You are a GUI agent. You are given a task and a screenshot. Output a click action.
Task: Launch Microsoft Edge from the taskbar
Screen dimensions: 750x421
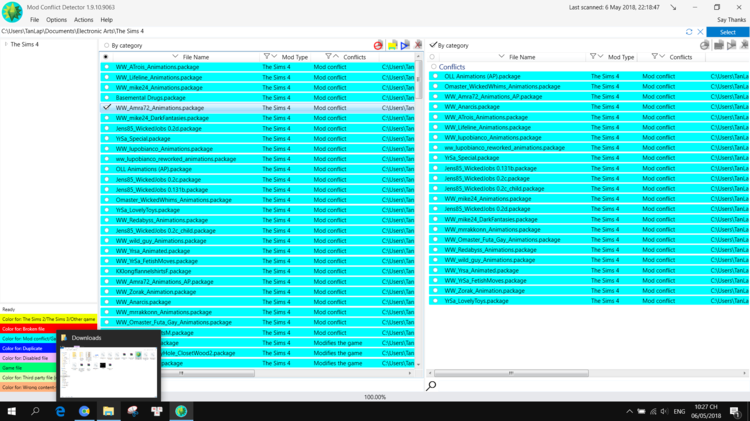[60, 411]
